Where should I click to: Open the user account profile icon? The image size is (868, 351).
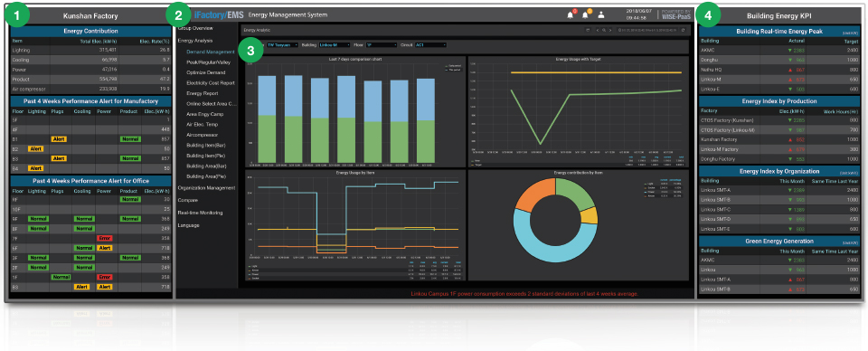(601, 15)
